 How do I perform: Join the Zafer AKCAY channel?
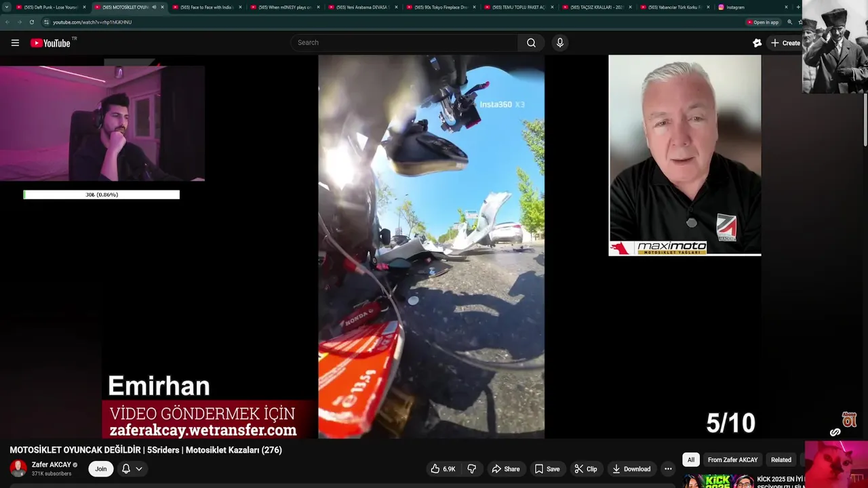tap(100, 468)
